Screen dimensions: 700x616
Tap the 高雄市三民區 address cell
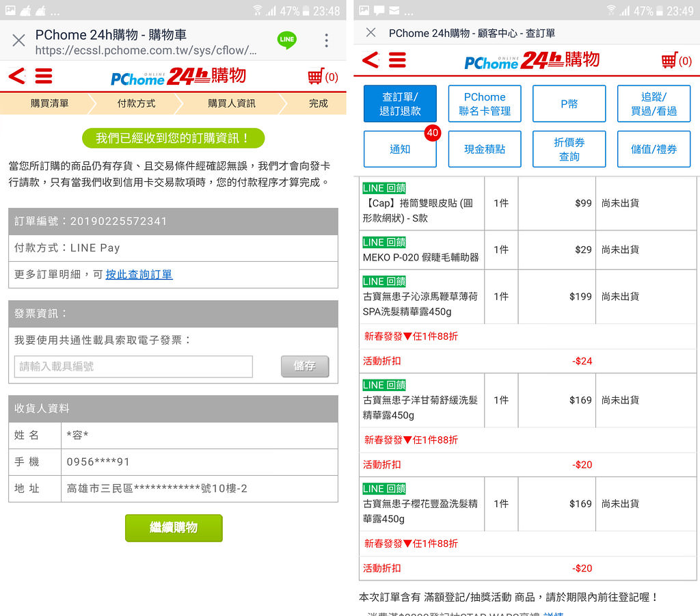[x=199, y=489]
